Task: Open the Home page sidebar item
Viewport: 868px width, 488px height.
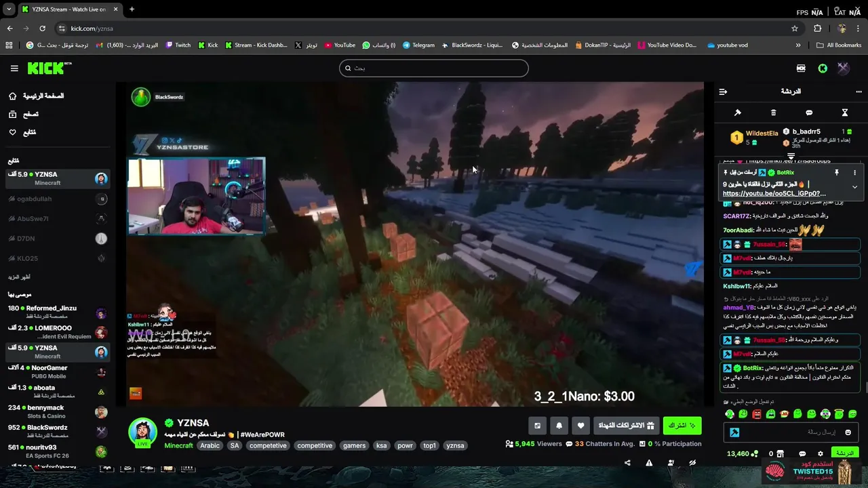Action: pyautogui.click(x=37, y=96)
